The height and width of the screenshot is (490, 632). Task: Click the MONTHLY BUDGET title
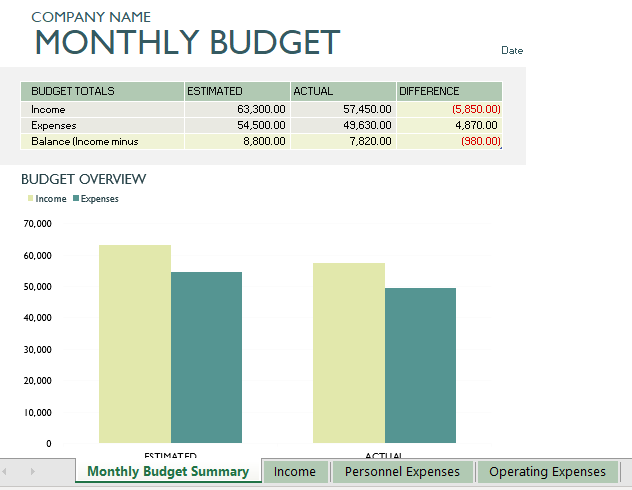[187, 42]
